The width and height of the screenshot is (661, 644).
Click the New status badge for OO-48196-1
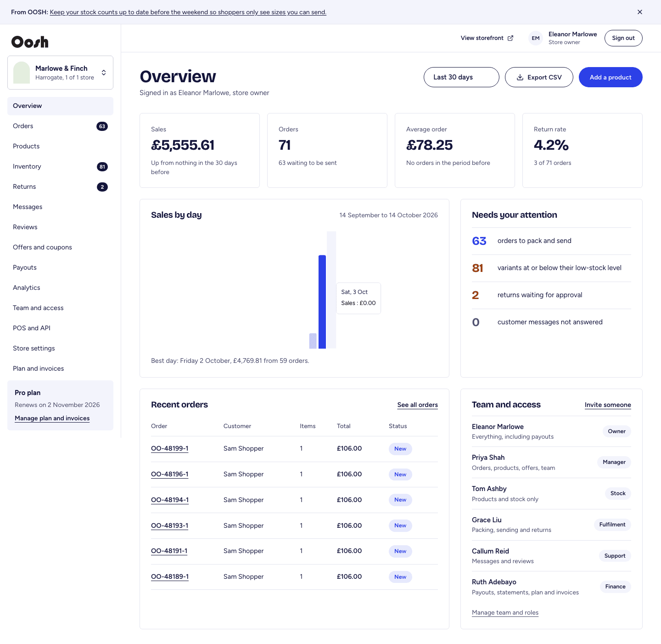400,475
